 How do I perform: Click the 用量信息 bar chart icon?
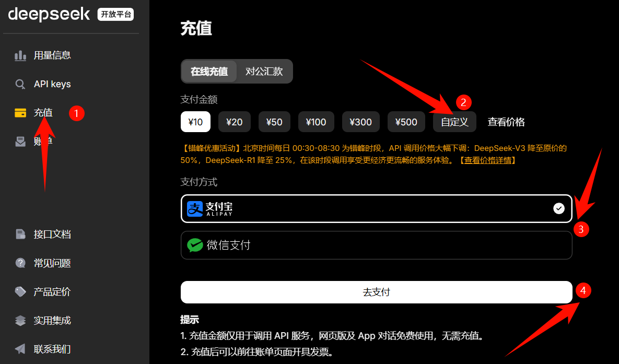point(20,55)
